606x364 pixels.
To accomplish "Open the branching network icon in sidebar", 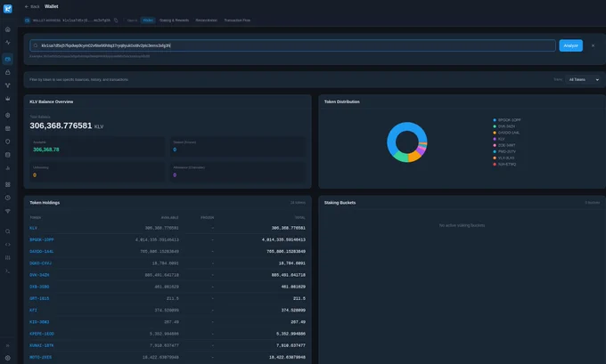I will click(8, 85).
